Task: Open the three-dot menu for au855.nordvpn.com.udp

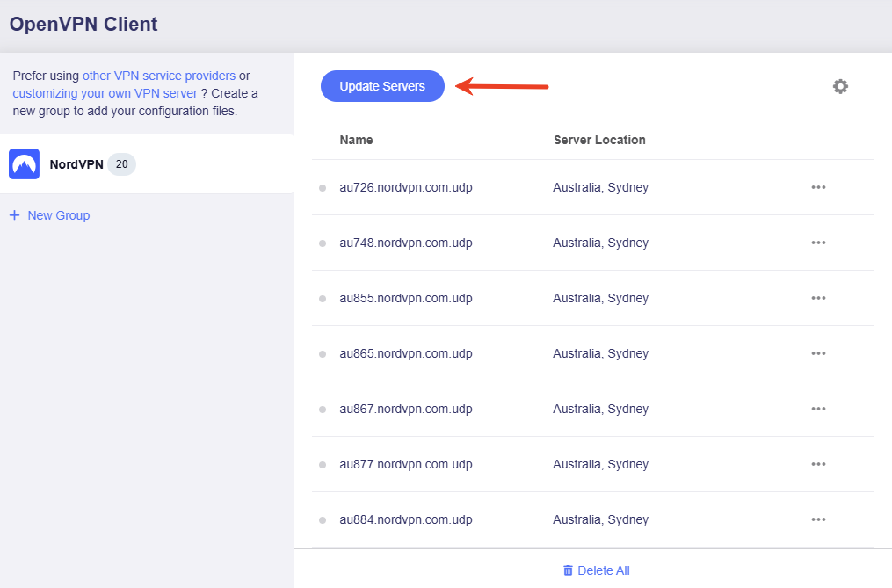Action: pos(818,298)
